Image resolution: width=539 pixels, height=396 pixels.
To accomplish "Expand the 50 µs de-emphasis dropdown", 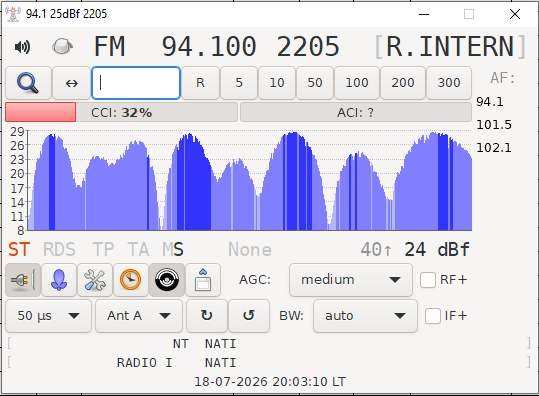I will 48,316.
